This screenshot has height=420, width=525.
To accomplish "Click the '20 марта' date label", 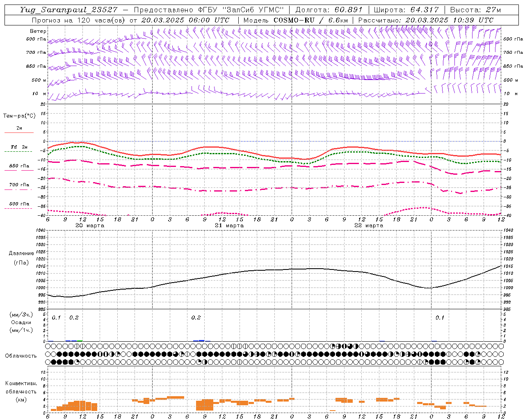I will point(90,226).
